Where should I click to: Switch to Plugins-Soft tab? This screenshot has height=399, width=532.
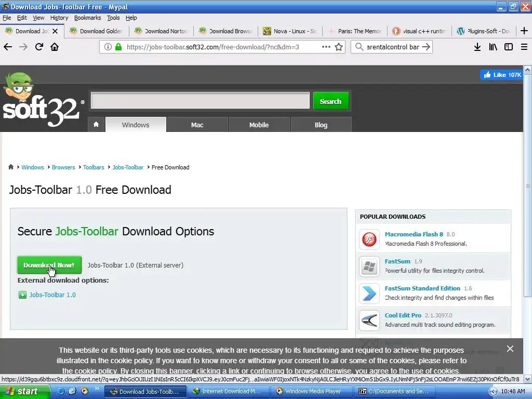pyautogui.click(x=484, y=31)
